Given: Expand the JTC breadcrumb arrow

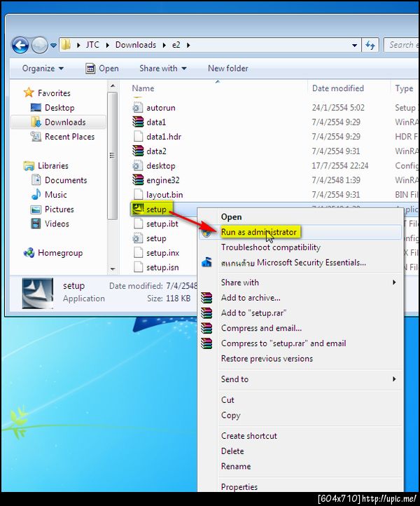Looking at the screenshot, I should (108, 45).
